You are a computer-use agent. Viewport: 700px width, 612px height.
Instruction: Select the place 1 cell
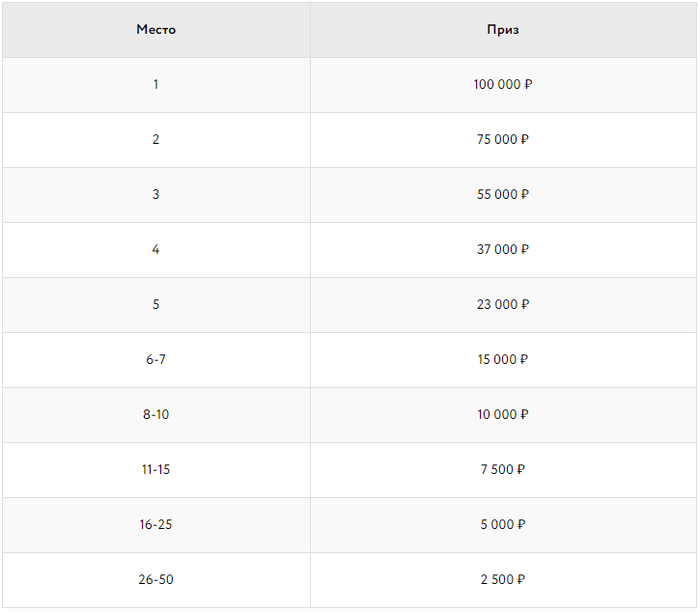156,85
